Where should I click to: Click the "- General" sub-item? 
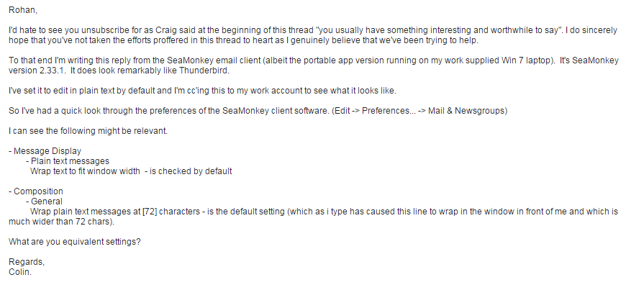(44, 202)
